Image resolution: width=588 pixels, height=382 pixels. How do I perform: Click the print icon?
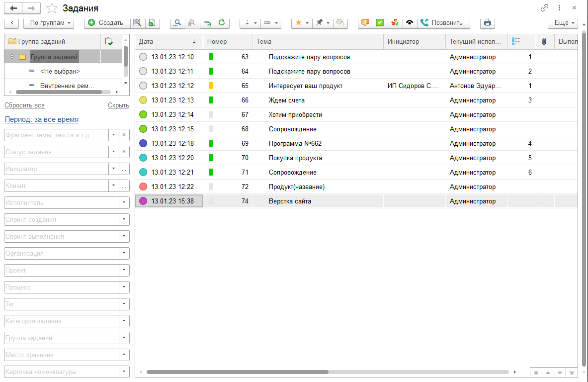487,23
